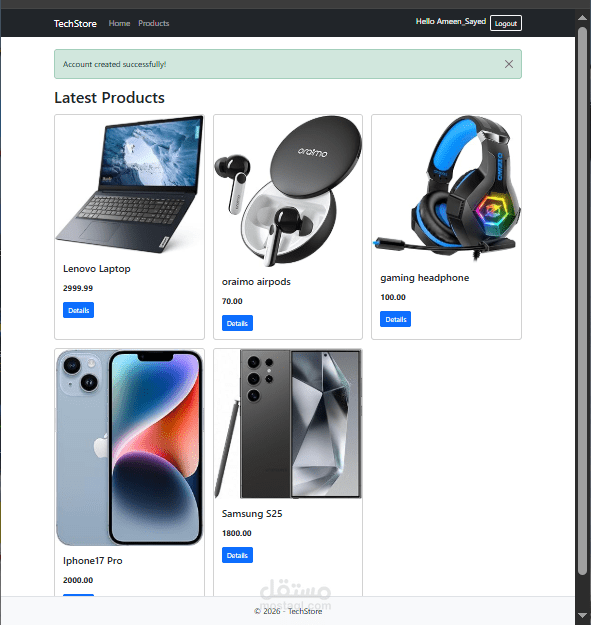Viewport: 591px width, 625px height.
Task: Dismiss the account created alert
Action: [x=509, y=64]
